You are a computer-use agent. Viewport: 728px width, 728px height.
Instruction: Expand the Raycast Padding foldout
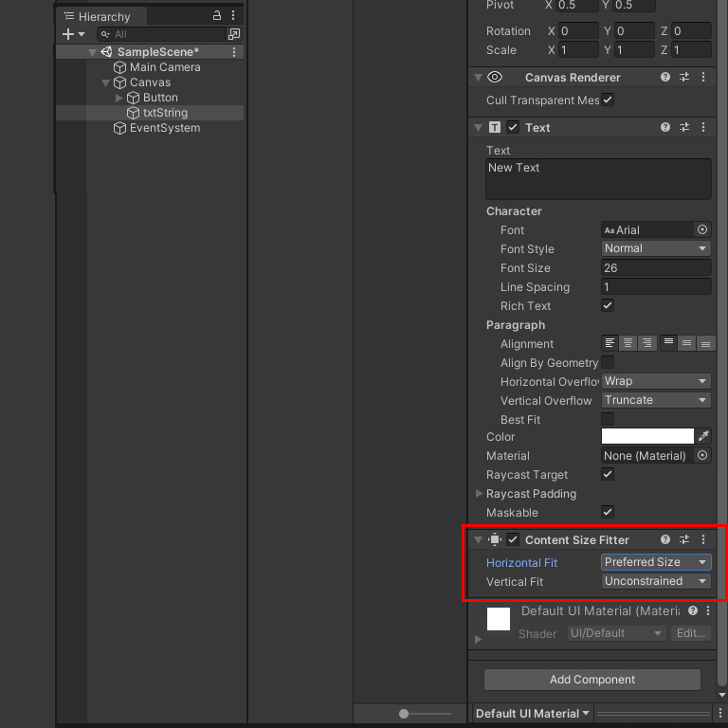click(479, 494)
